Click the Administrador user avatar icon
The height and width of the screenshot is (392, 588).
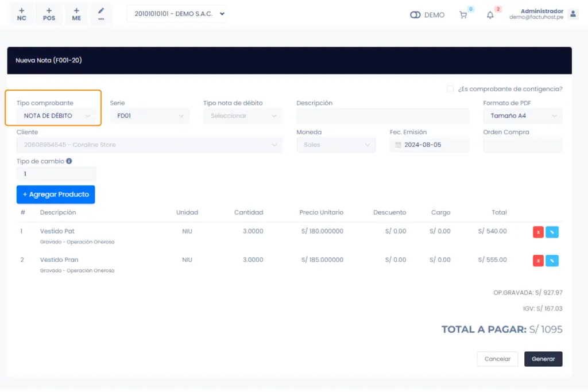[572, 14]
